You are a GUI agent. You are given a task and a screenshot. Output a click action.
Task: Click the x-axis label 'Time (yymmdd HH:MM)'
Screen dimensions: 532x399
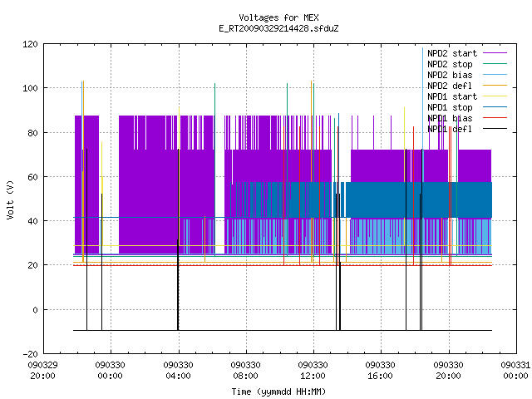[278, 392]
